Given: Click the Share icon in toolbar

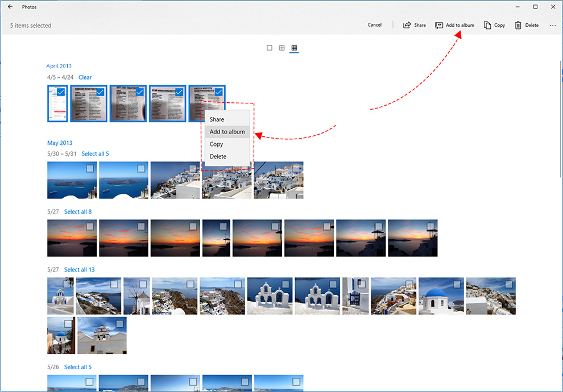Looking at the screenshot, I should [x=407, y=25].
